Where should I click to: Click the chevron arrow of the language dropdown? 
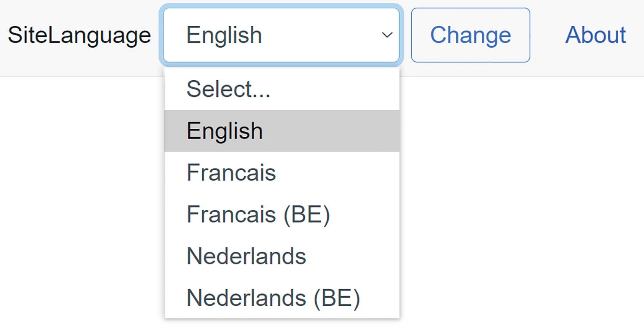point(387,35)
